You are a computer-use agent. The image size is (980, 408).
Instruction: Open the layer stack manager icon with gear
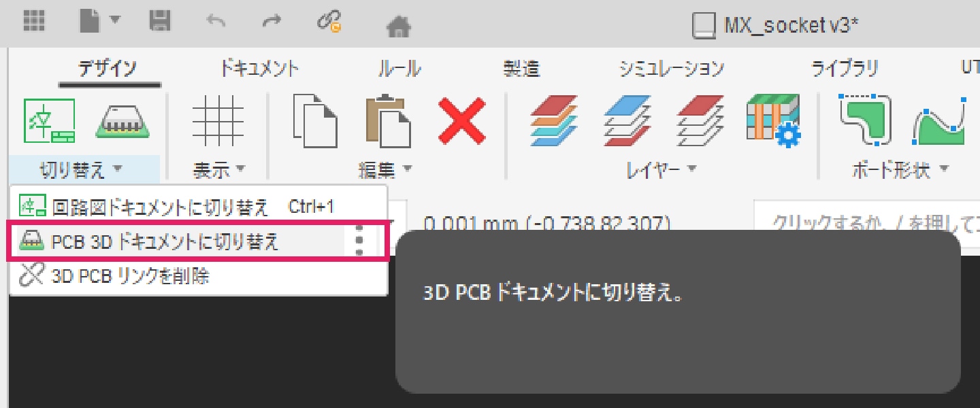pyautogui.click(x=773, y=121)
